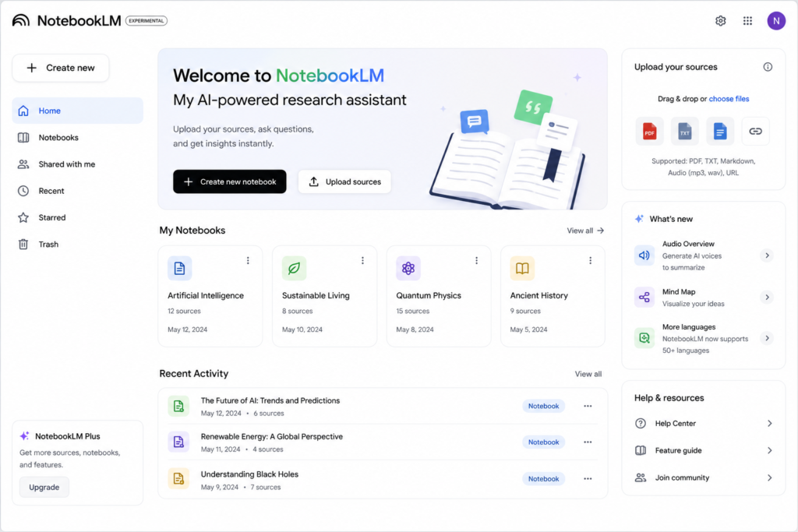
Task: Choose the blue document file icon
Action: click(x=719, y=131)
